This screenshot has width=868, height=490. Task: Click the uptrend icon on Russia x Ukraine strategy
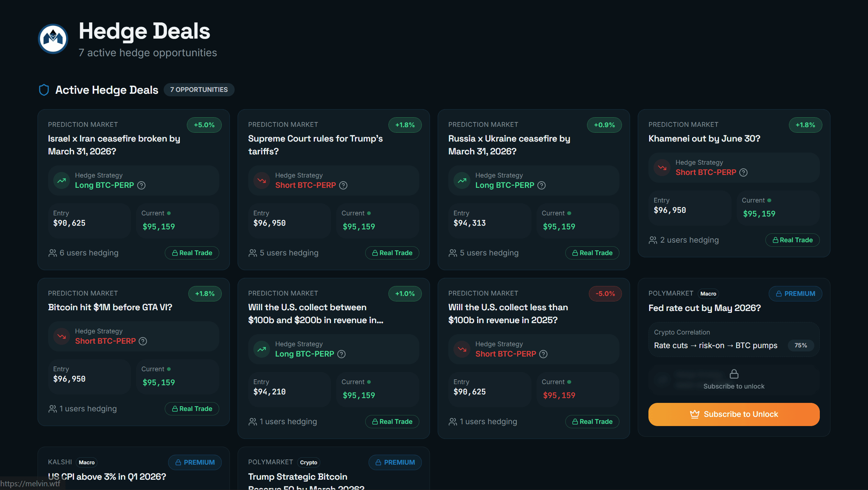pyautogui.click(x=462, y=180)
